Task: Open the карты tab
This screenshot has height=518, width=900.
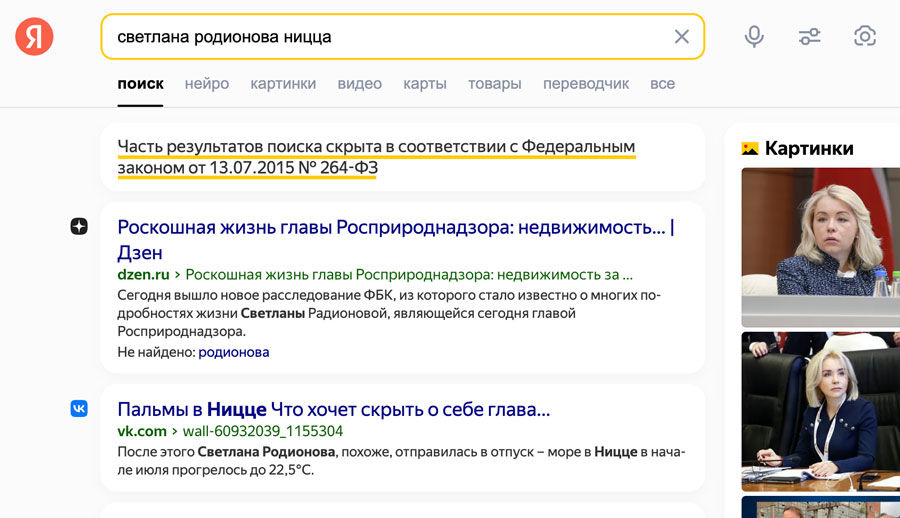Action: click(x=425, y=84)
